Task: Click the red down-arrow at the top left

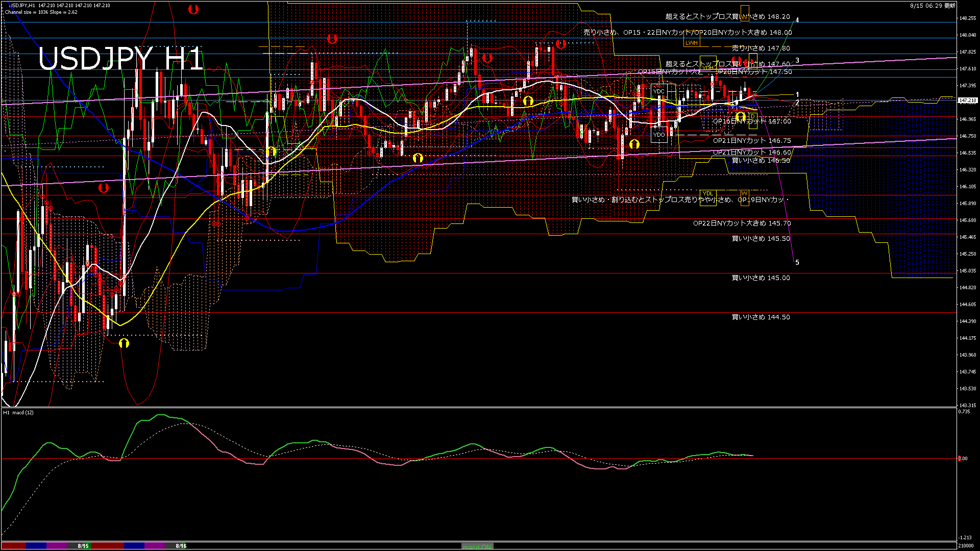Action: point(193,9)
